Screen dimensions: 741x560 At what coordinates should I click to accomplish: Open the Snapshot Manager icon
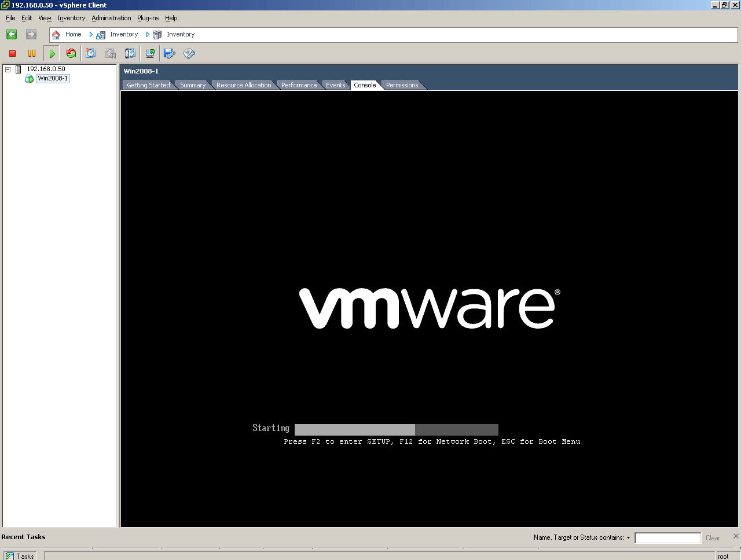130,53
